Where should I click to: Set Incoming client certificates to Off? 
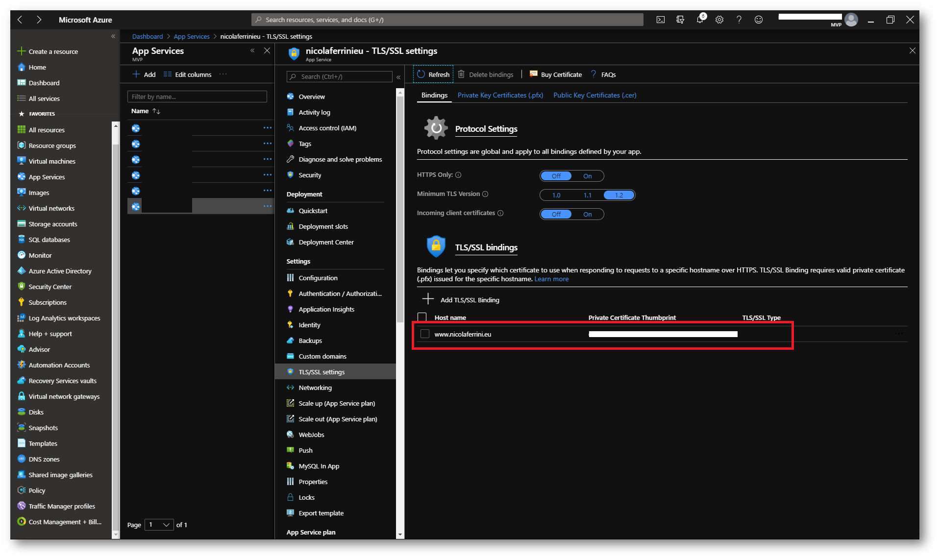point(556,214)
